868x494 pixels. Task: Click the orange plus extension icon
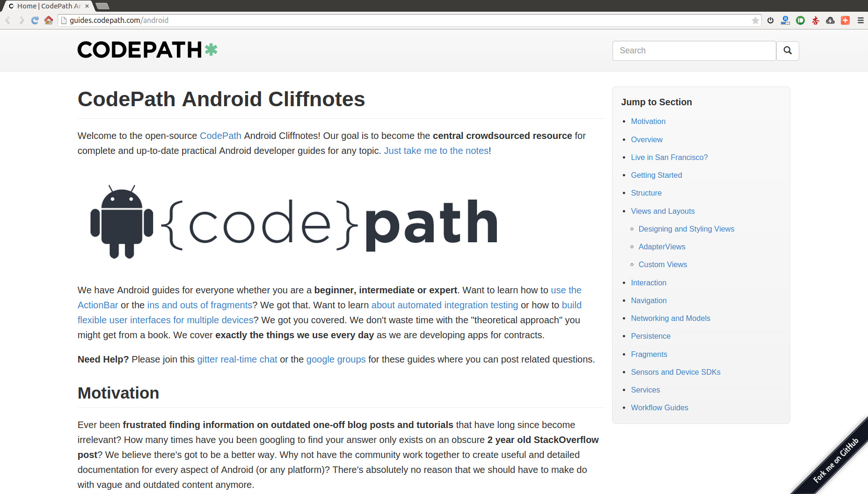click(845, 20)
